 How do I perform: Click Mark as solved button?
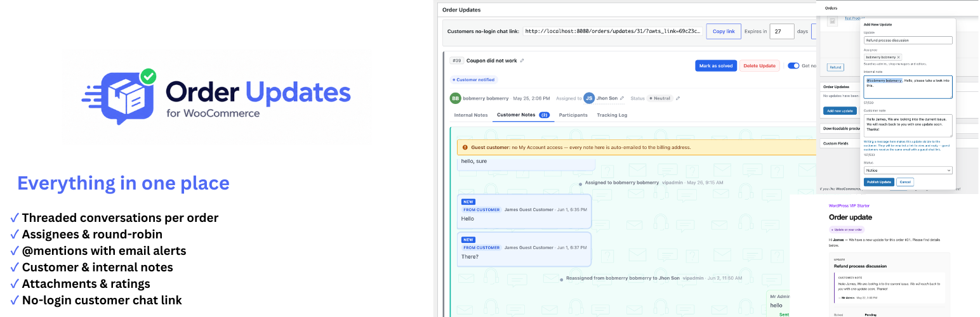pyautogui.click(x=716, y=65)
